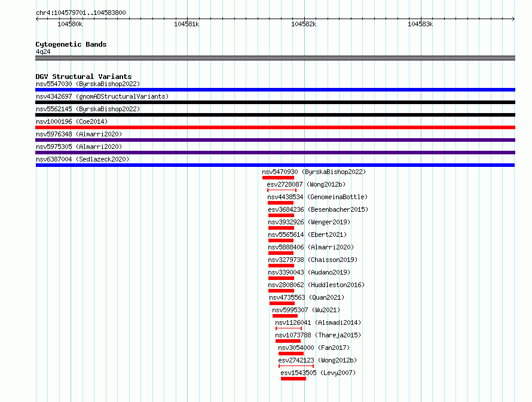
Task: Open the nsv1126041 (Alsmadi2014) label
Action: tap(318, 322)
